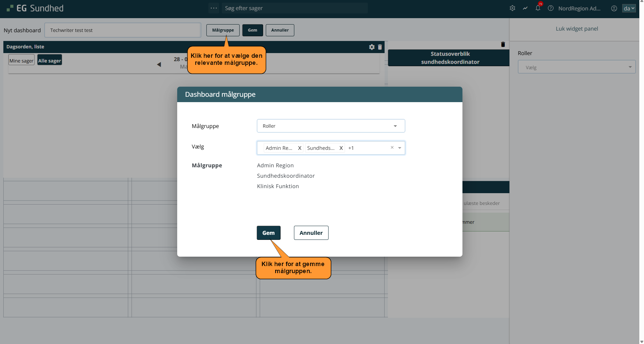Click Luk widget panel link
This screenshot has width=644, height=344.
tap(577, 29)
